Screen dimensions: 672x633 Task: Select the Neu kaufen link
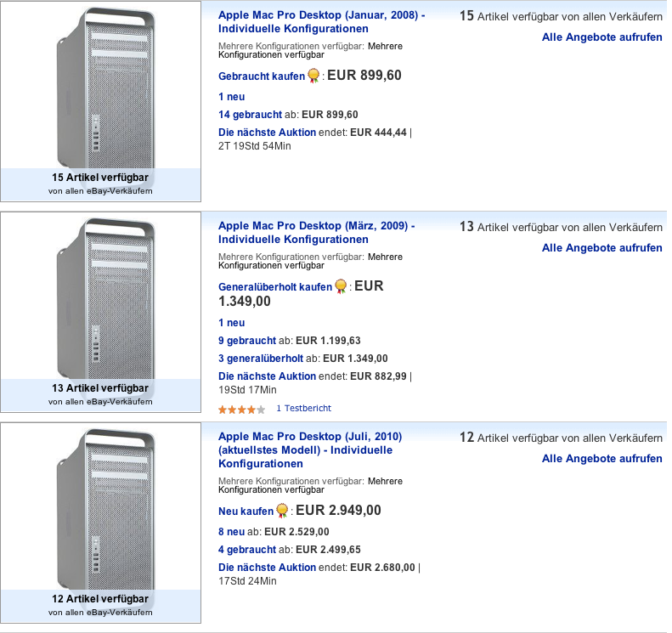click(246, 511)
